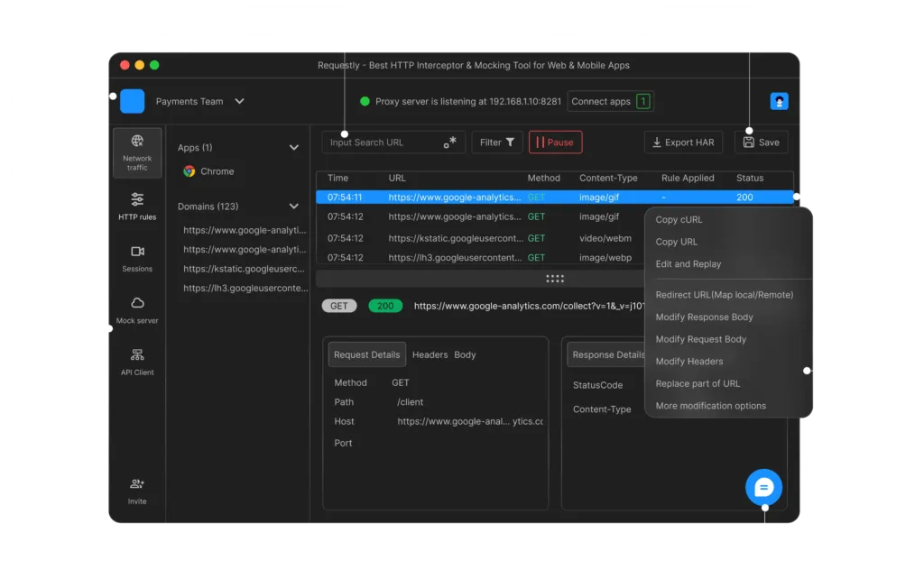The image size is (924, 570).
Task: Click the blue Payments Team workspace logo
Action: (x=132, y=101)
